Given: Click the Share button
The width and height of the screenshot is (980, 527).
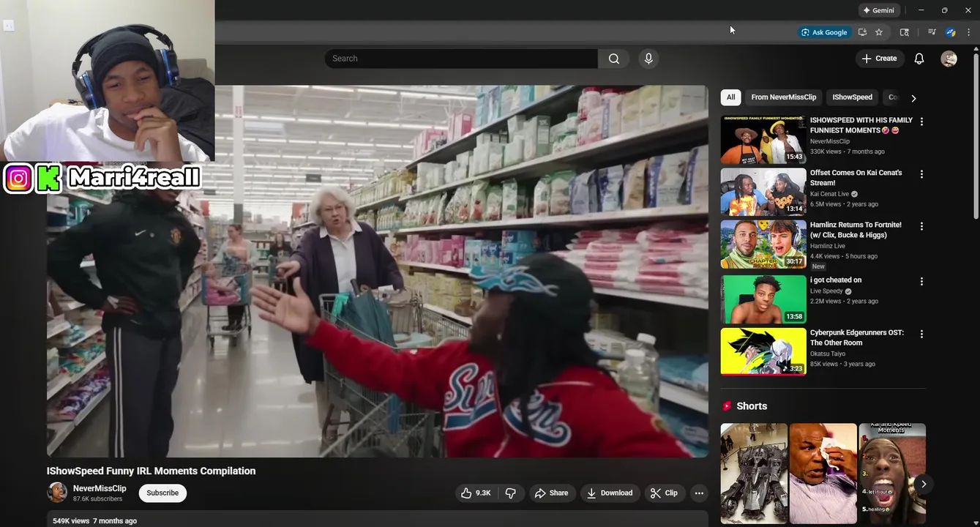Looking at the screenshot, I should pos(552,493).
